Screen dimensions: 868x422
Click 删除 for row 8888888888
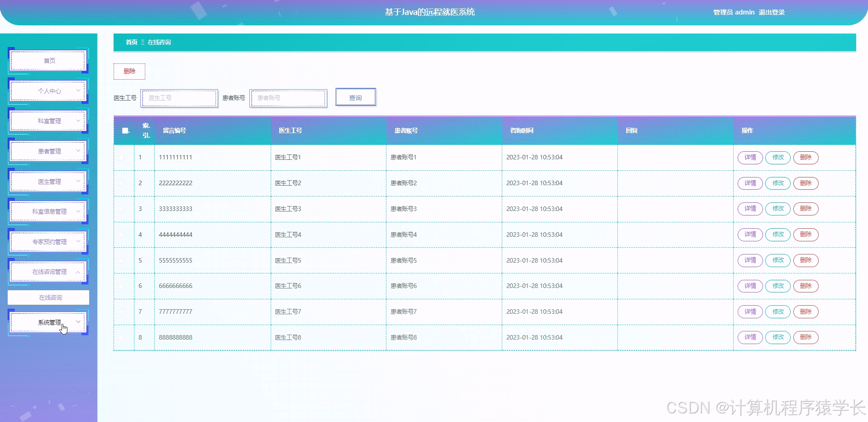[806, 337]
